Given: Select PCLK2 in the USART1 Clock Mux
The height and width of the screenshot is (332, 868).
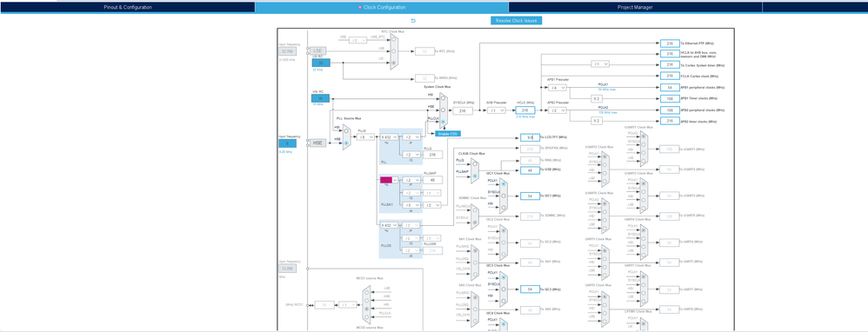Looking at the screenshot, I should click(644, 136).
